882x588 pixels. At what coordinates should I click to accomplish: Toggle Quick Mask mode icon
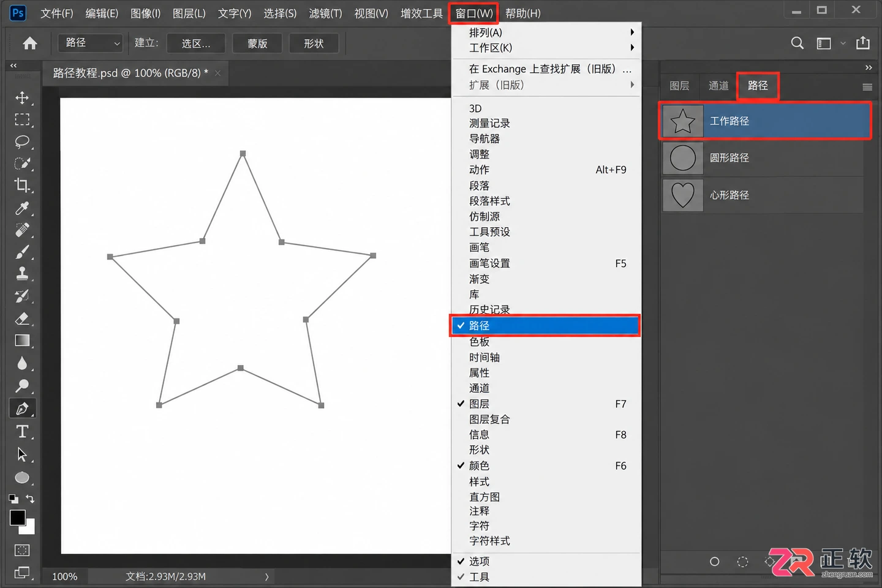click(x=22, y=550)
